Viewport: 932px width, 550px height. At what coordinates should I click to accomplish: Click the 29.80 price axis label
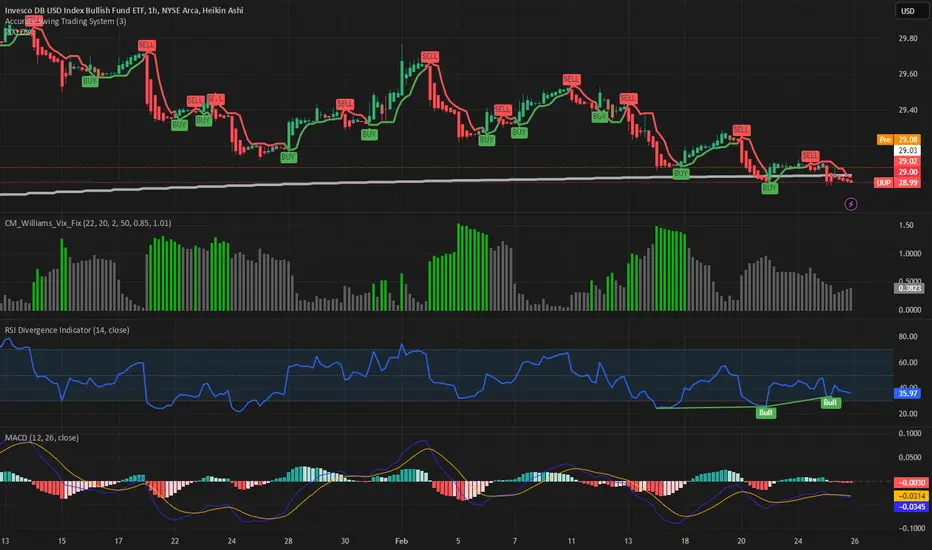click(907, 38)
